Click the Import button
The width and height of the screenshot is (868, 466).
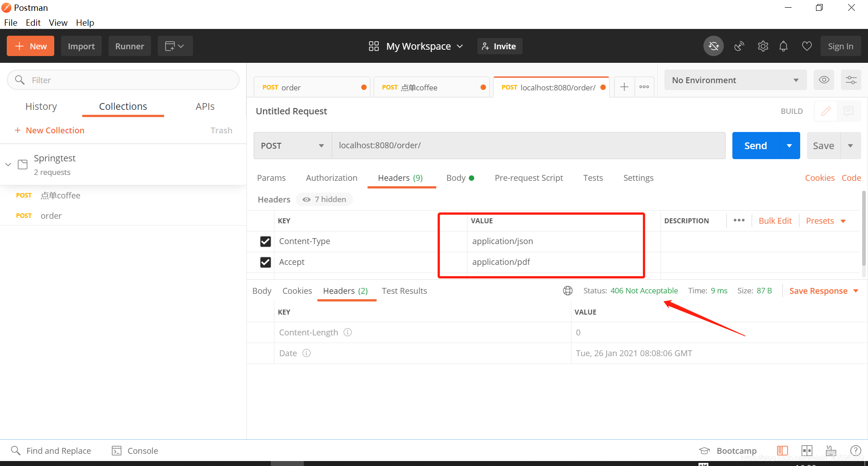[x=81, y=46]
